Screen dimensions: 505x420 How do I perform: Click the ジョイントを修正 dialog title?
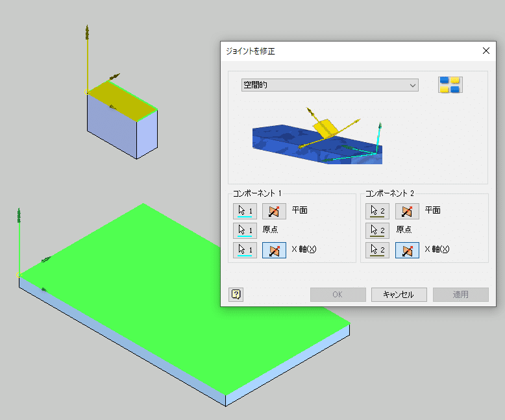[251, 51]
